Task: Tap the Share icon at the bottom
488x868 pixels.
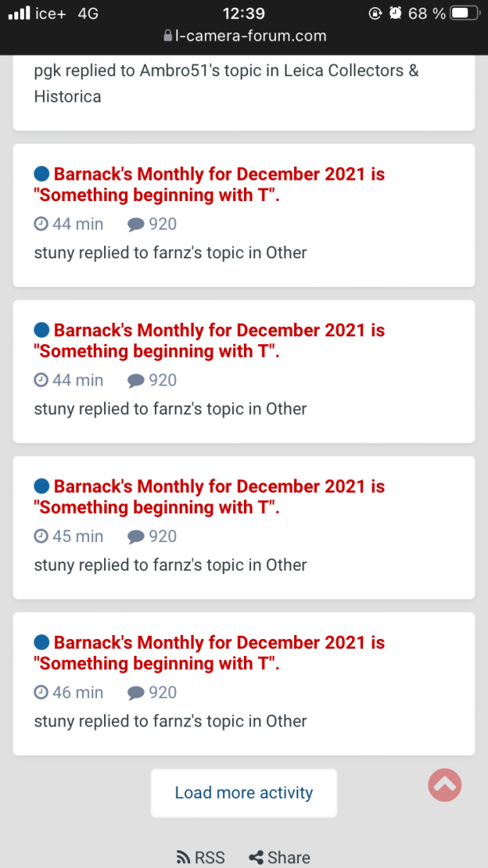Action: point(256,858)
